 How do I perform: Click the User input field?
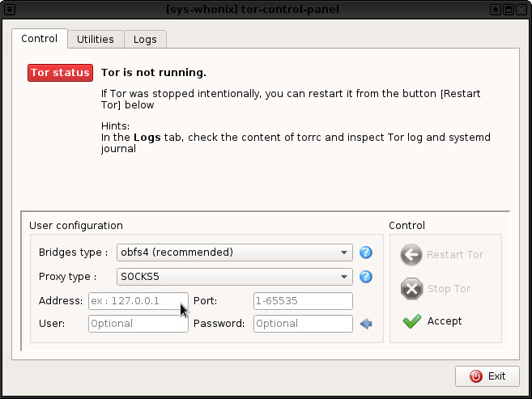(x=138, y=324)
